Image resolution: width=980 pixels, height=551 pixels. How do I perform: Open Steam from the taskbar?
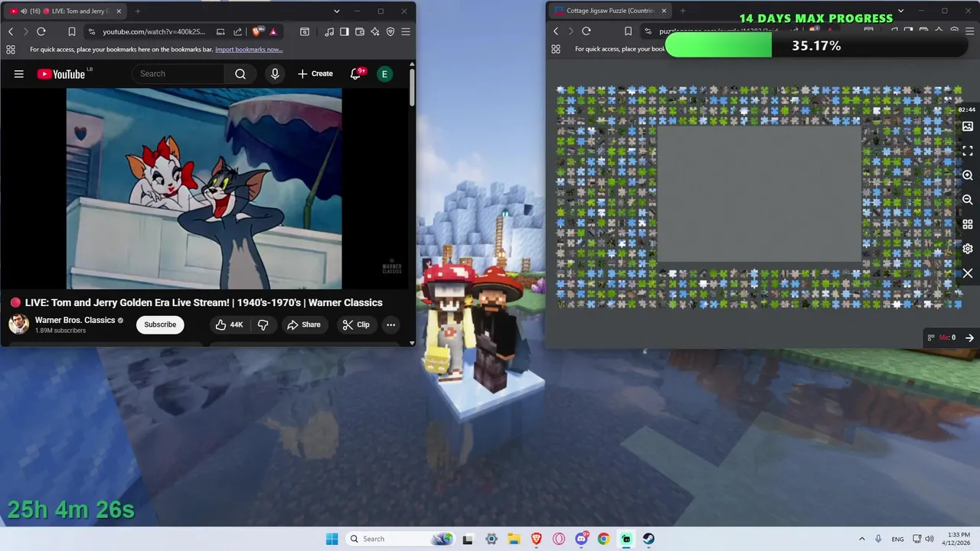pyautogui.click(x=648, y=539)
